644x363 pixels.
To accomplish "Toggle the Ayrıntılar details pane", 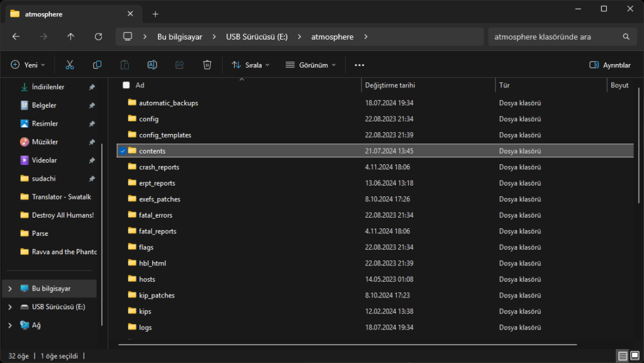I will 609,65.
